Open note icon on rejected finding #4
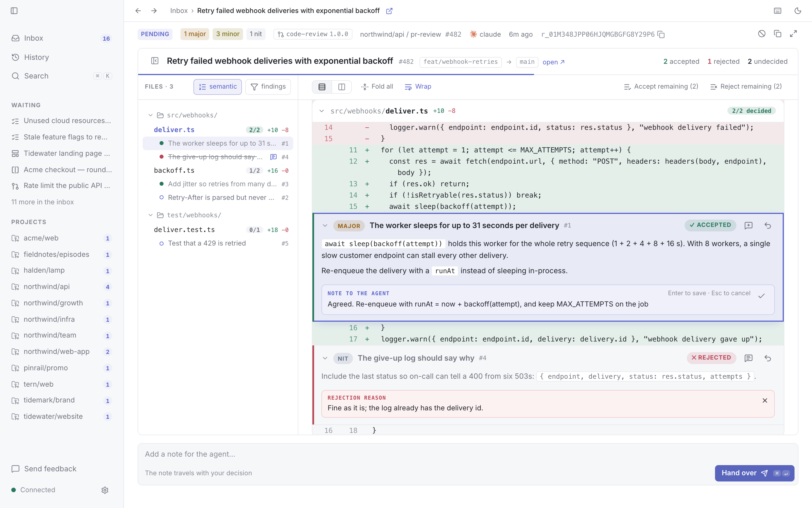 click(748, 358)
